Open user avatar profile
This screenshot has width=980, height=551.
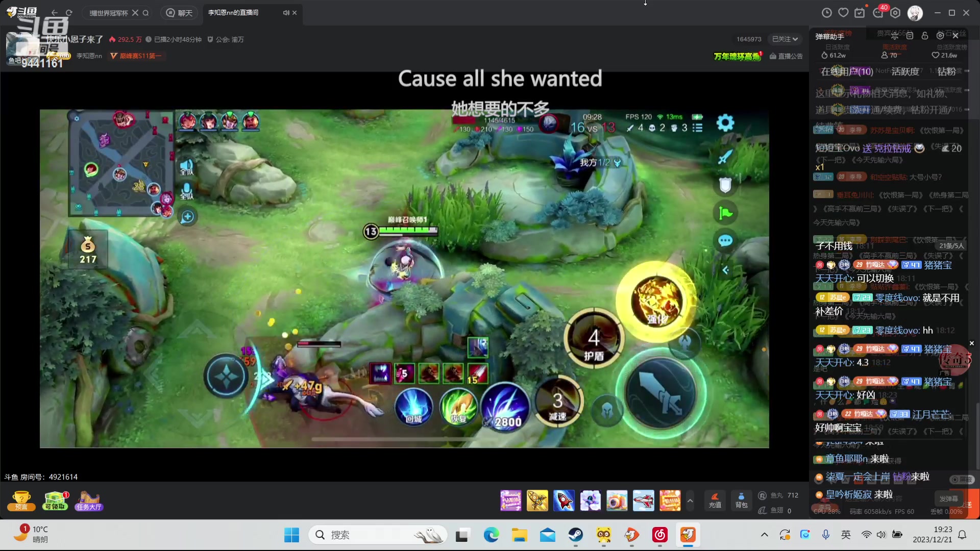tap(915, 13)
